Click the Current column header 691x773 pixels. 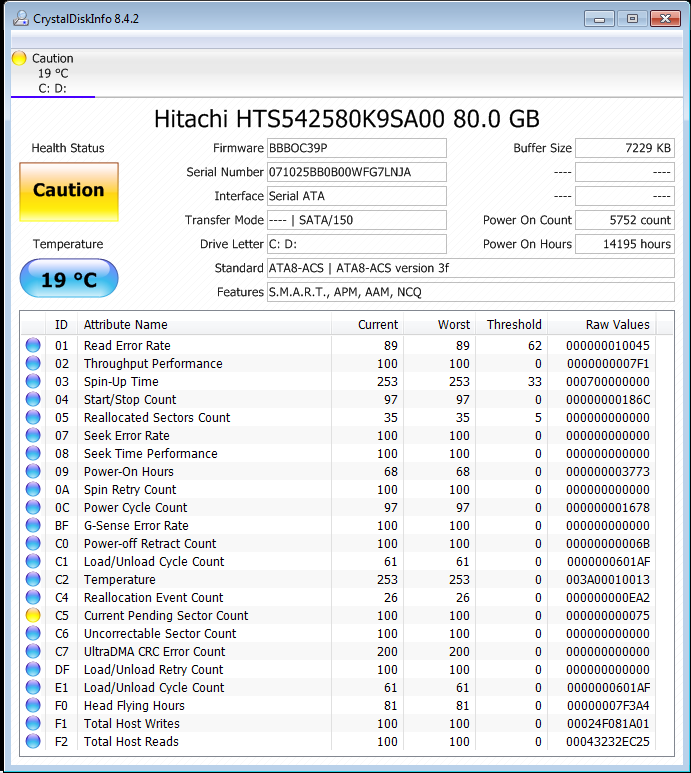[367, 324]
